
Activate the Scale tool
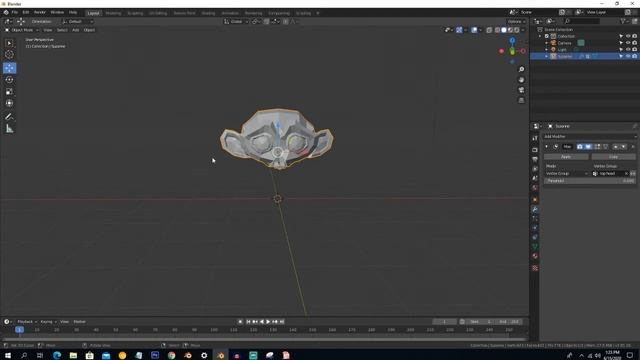coord(9,91)
